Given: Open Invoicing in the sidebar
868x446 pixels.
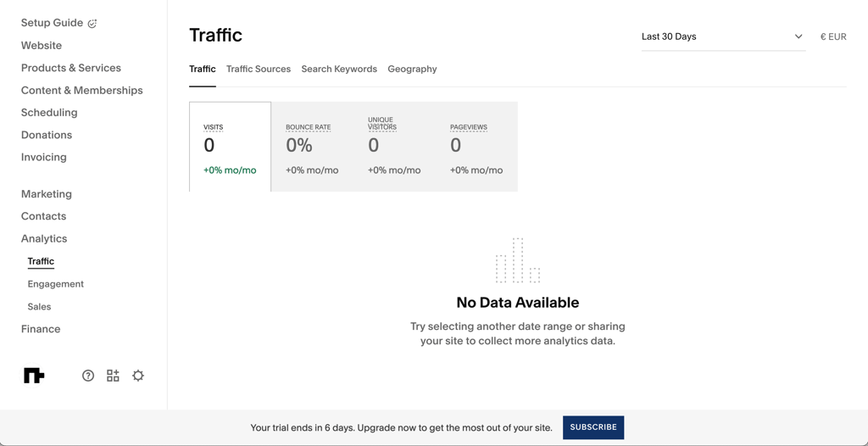Looking at the screenshot, I should point(44,158).
